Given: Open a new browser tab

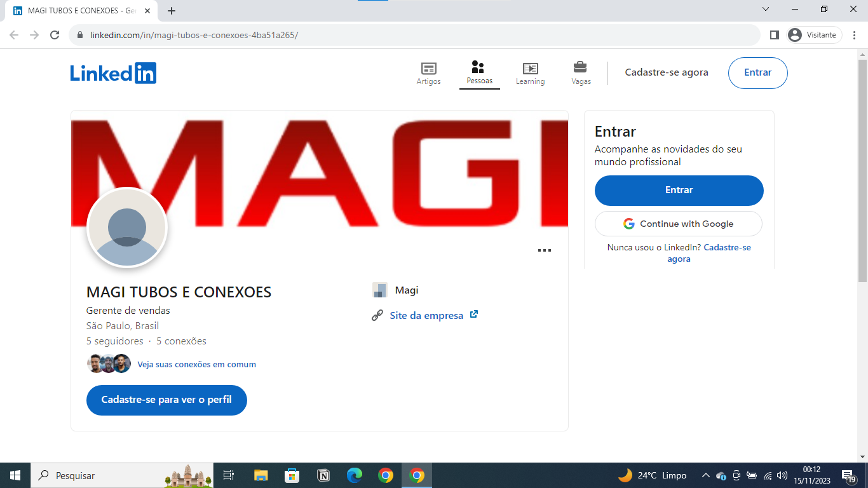Looking at the screenshot, I should coord(172,10).
